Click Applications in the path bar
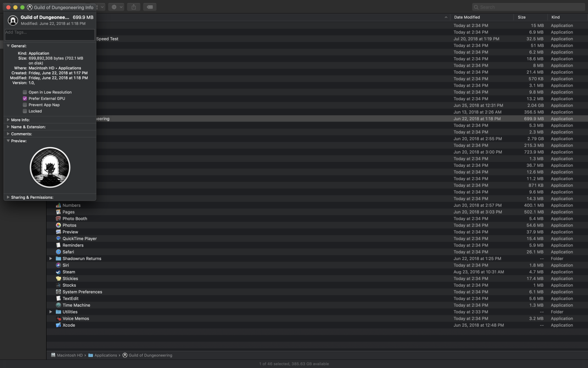Image resolution: width=588 pixels, height=368 pixels. coord(105,355)
